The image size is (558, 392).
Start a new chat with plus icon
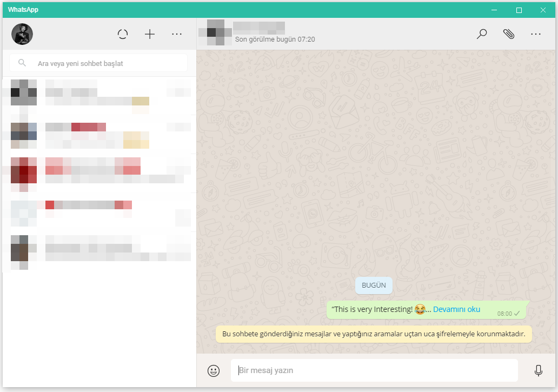click(x=150, y=34)
